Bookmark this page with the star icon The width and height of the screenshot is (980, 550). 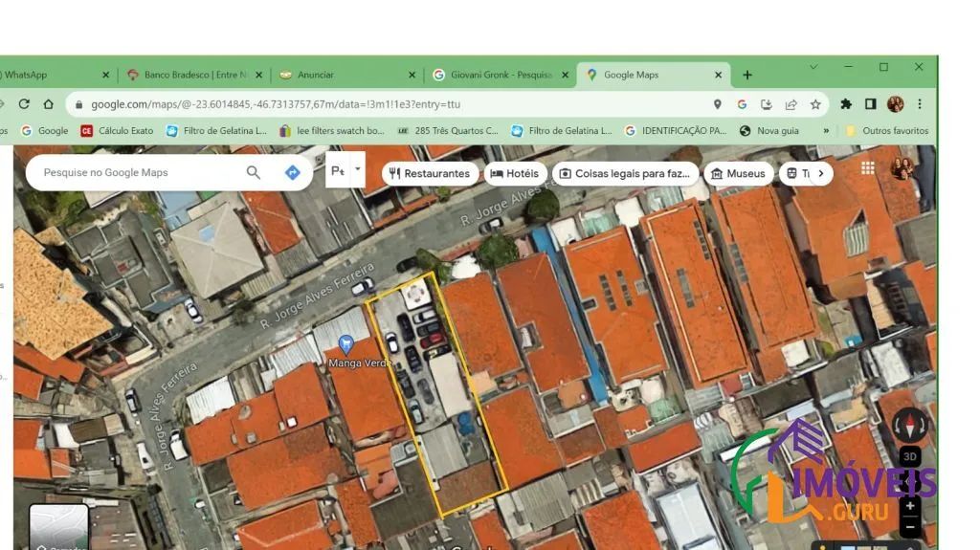[x=815, y=104]
